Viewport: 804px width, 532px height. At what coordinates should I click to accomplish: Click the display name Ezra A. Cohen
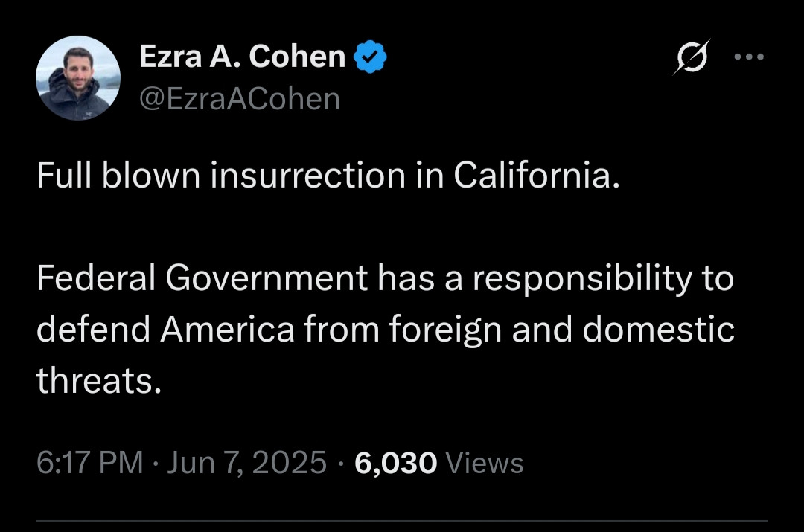pyautogui.click(x=242, y=57)
